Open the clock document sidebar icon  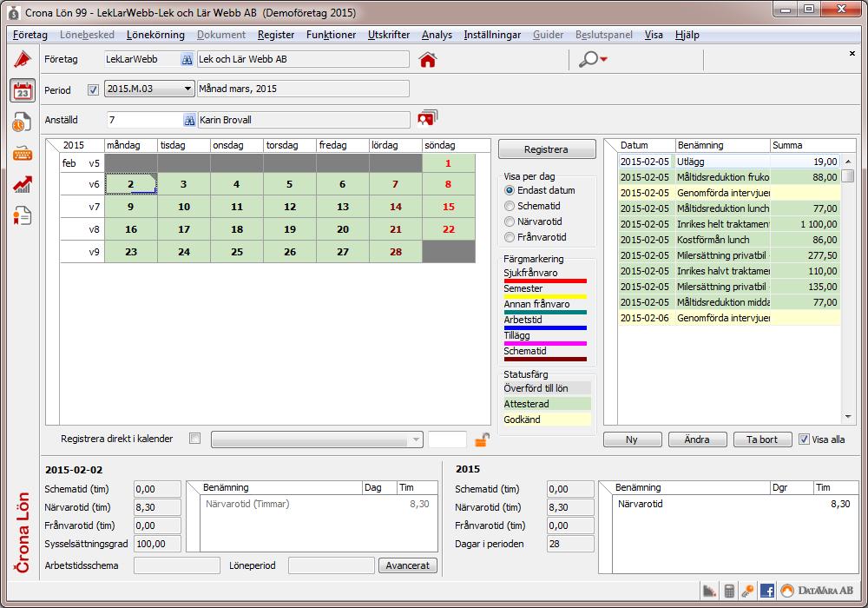(x=23, y=122)
